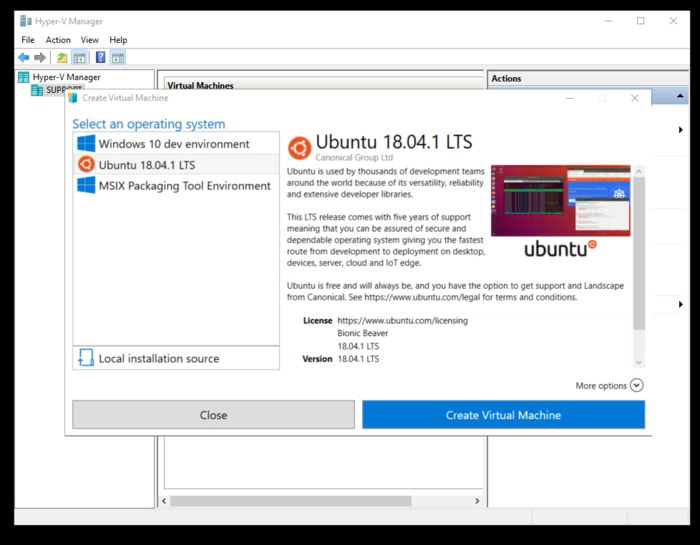Screen dimensions: 700x545
Task: Click the Forward arrow toolbar icon
Action: click(40, 57)
